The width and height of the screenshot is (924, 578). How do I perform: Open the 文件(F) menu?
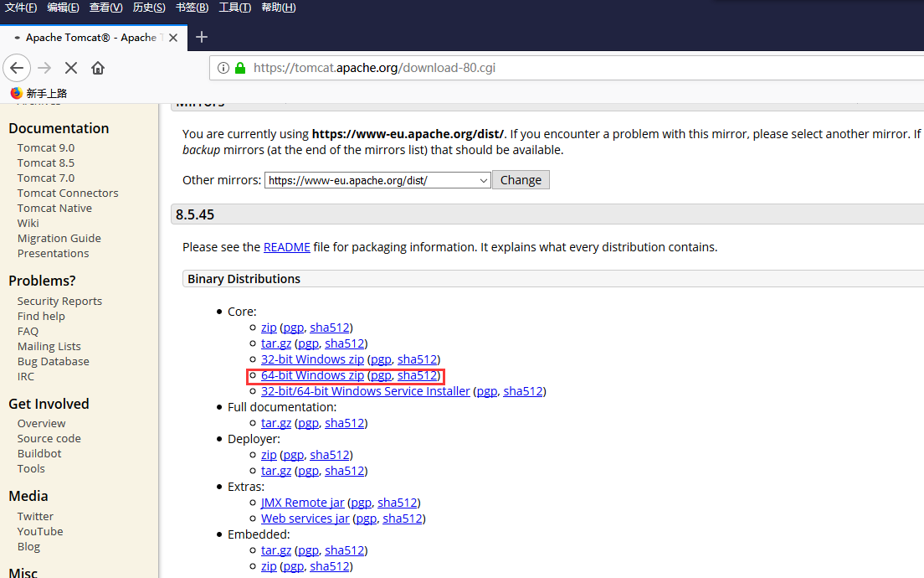21,7
